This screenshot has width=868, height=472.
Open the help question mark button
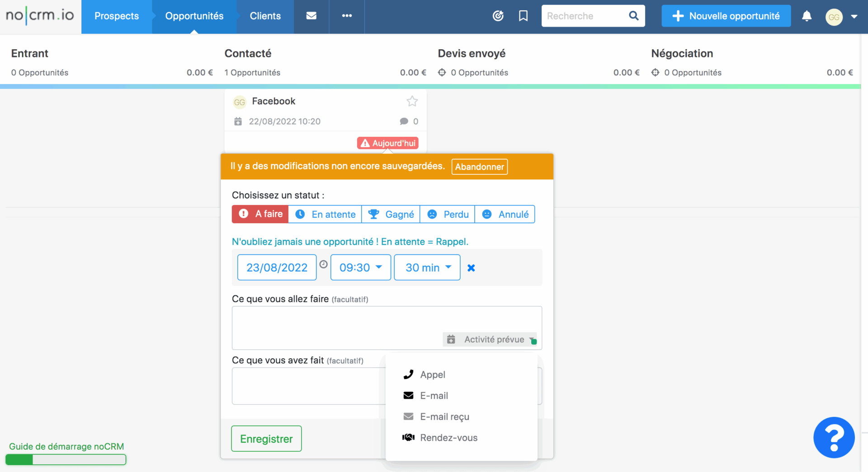pyautogui.click(x=834, y=437)
